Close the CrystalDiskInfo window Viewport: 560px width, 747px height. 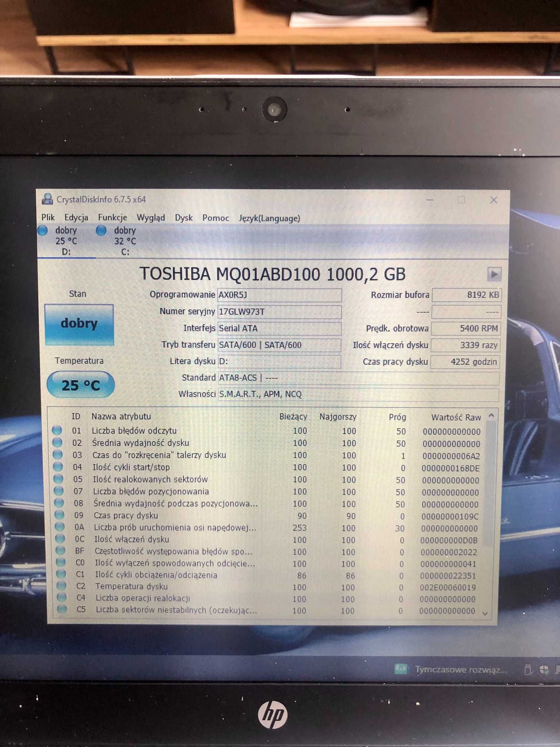coord(494,200)
